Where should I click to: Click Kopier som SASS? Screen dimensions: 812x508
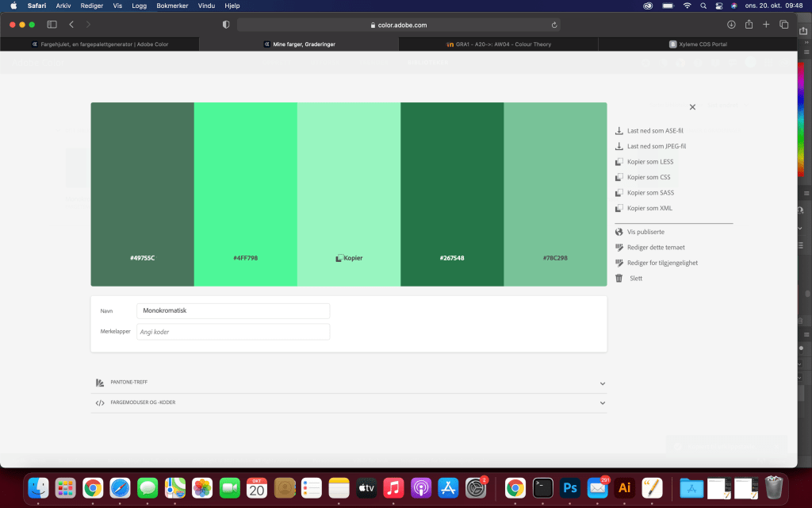pyautogui.click(x=650, y=193)
